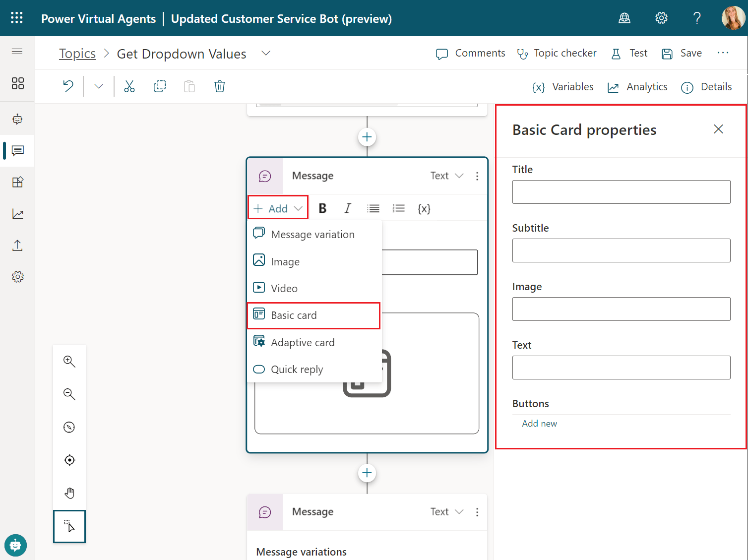Open the environment globe icon
Viewport: 748px width, 560px height.
tap(624, 18)
